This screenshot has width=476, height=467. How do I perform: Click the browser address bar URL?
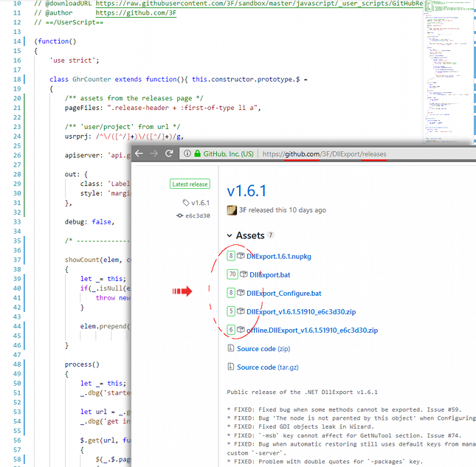tap(324, 154)
